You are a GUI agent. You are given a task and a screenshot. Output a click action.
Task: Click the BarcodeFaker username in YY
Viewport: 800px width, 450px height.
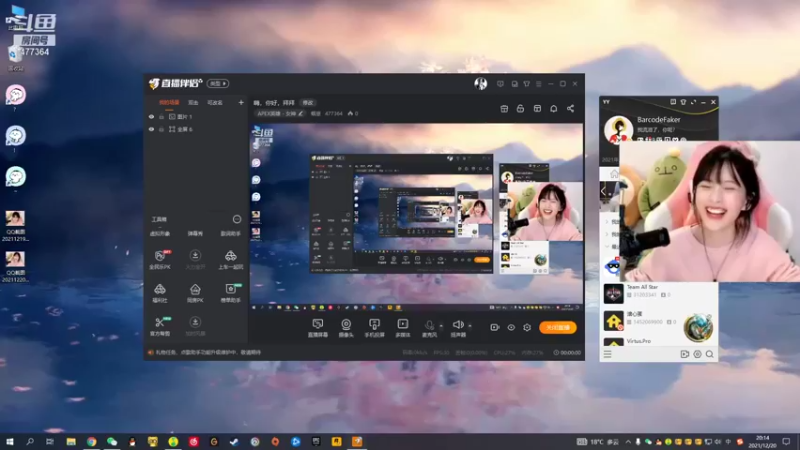658,119
